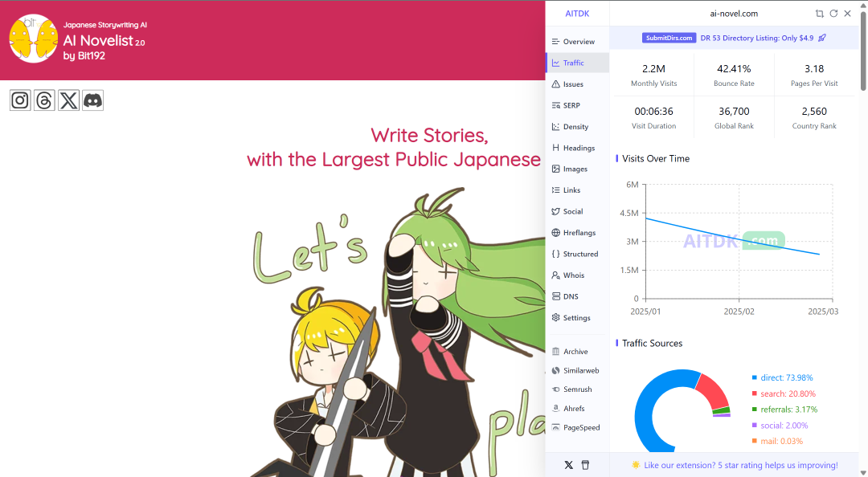Open the Issues tab

click(x=577, y=84)
